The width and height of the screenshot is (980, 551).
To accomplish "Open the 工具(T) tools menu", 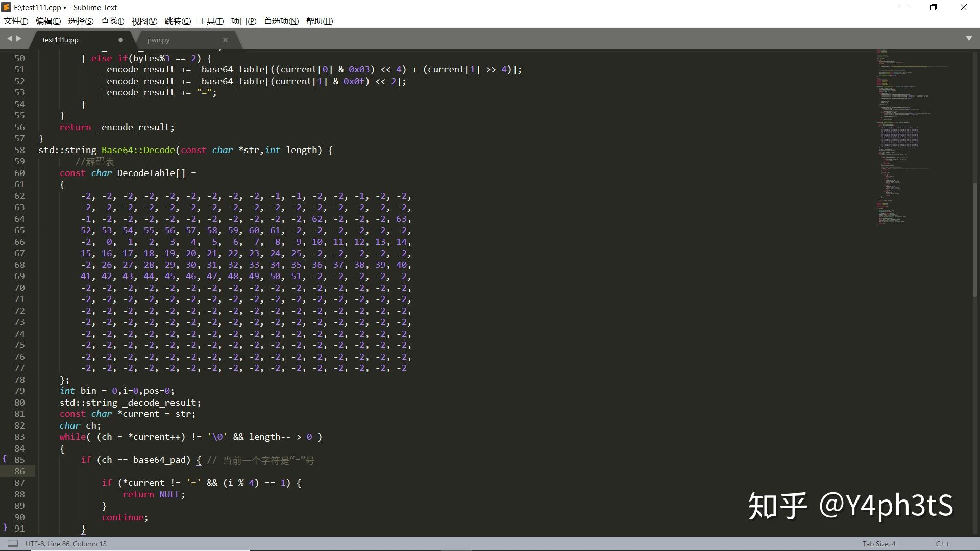I will click(x=211, y=21).
